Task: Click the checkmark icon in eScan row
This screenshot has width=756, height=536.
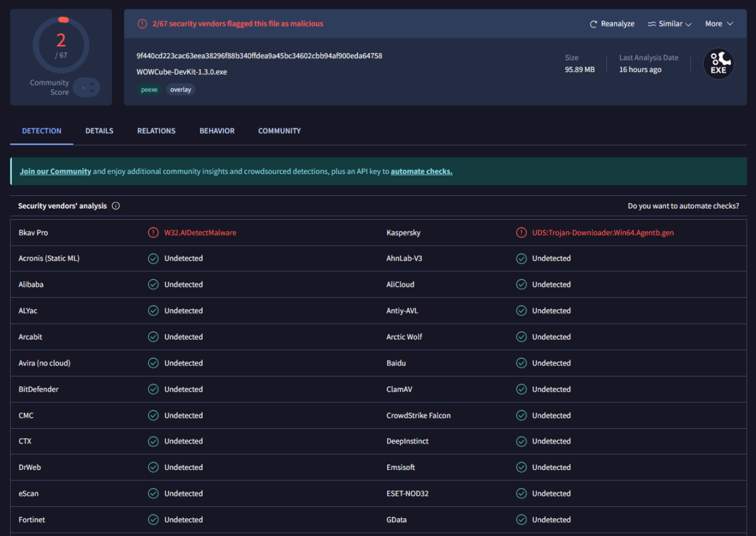Action: point(154,494)
